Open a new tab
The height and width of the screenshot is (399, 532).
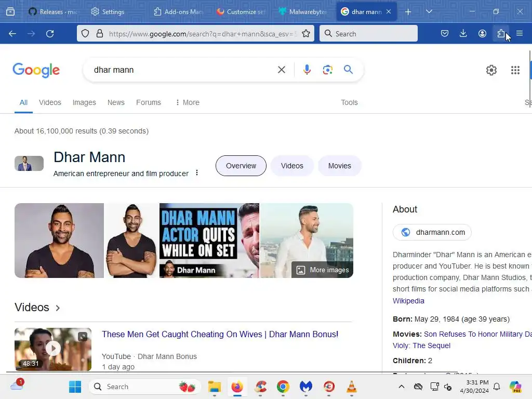click(x=408, y=12)
